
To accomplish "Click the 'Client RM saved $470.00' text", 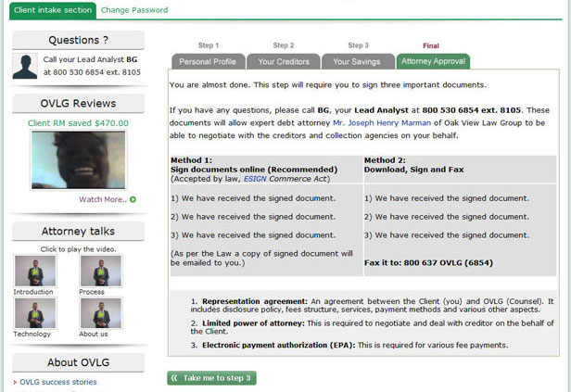I will (x=78, y=123).
